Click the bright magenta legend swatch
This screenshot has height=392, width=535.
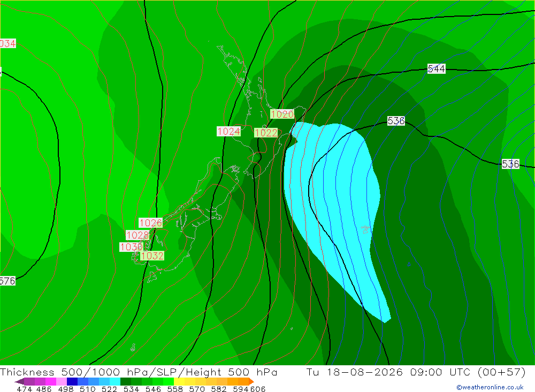pos(51,381)
